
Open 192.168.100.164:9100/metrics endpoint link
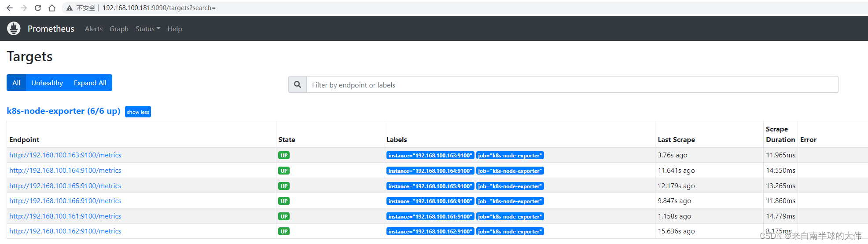click(65, 170)
